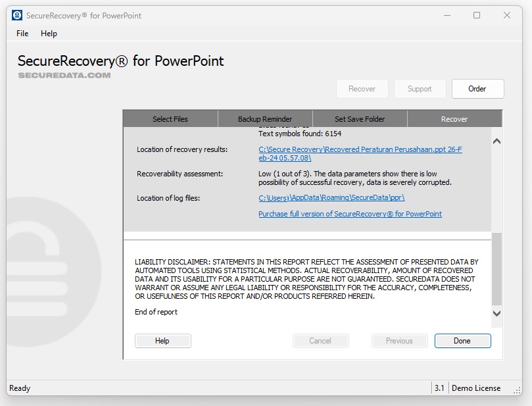Open the log files location link
The image size is (532, 406).
tap(331, 197)
